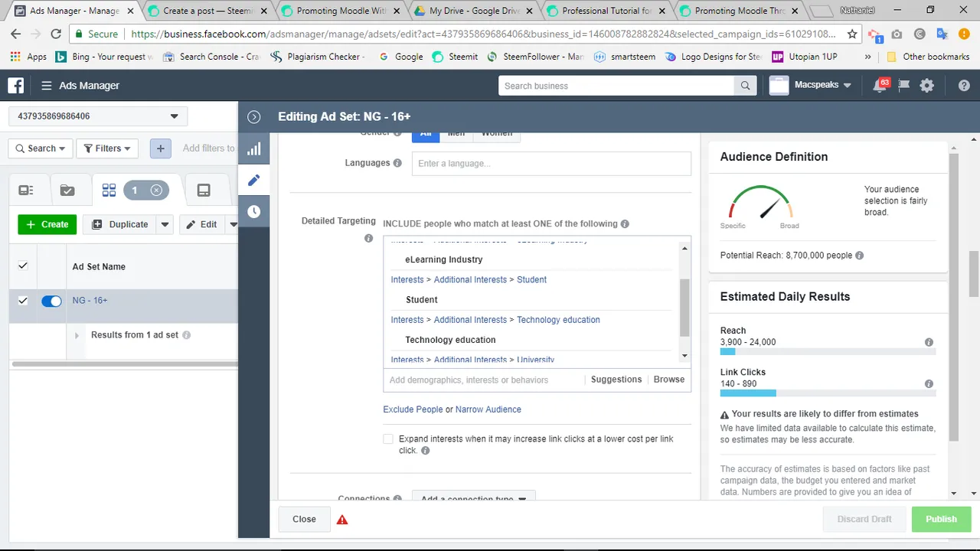The height and width of the screenshot is (551, 980).
Task: Open the Duplicate dropdown arrow
Action: pyautogui.click(x=165, y=224)
